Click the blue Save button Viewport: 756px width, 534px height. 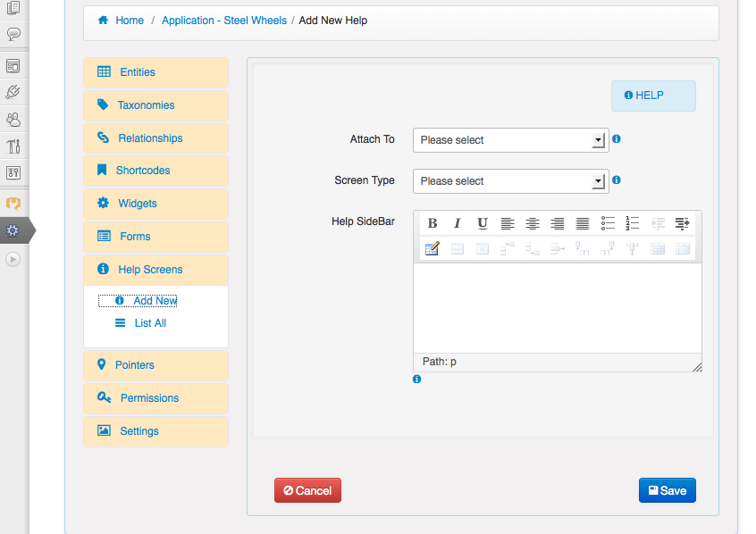pyautogui.click(x=667, y=490)
